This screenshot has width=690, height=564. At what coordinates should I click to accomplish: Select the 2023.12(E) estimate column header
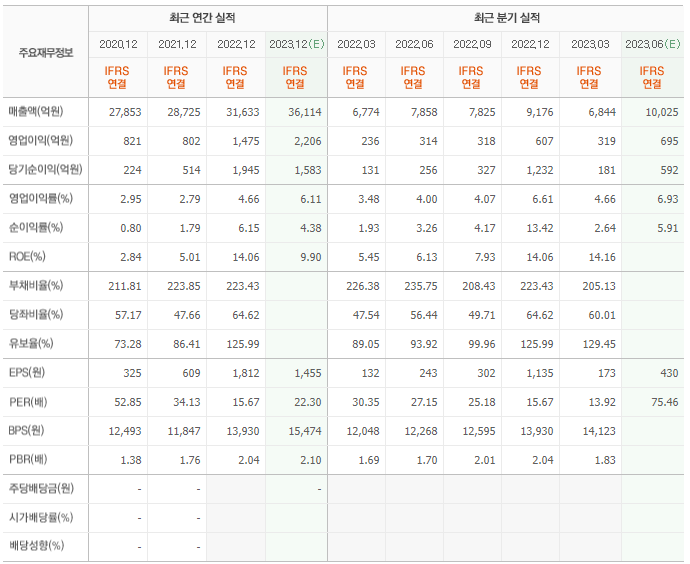click(x=297, y=44)
